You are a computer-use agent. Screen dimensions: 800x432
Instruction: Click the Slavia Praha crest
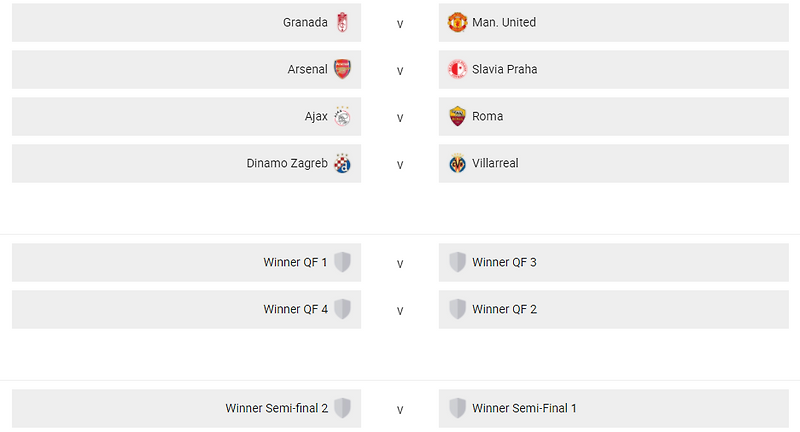click(x=457, y=69)
